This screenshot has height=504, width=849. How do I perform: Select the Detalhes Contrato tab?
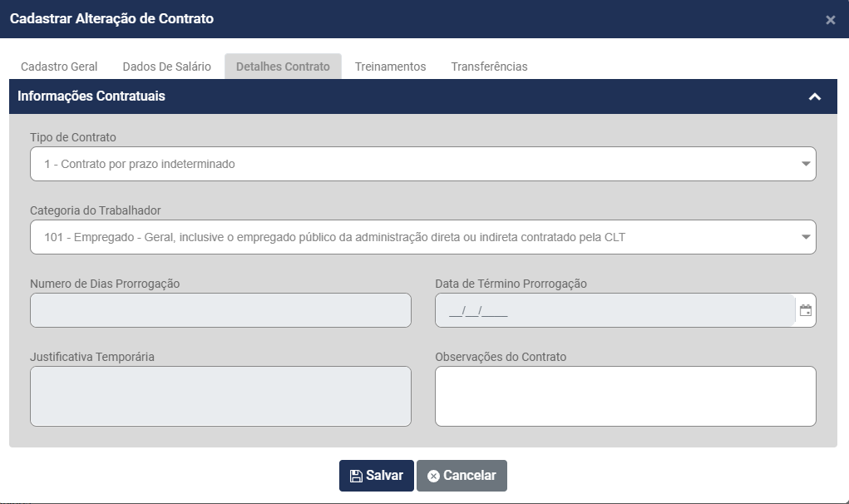pyautogui.click(x=283, y=67)
